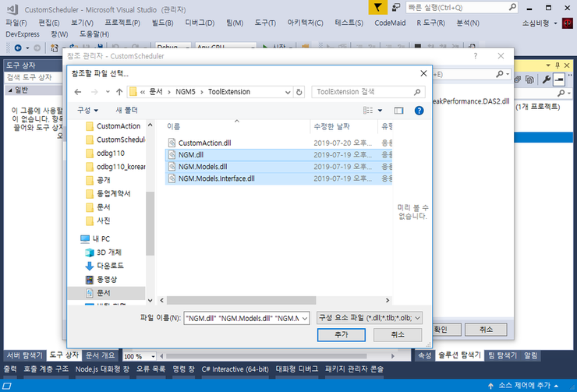
Task: Open the 오류 목록 tab
Action: pos(150,369)
